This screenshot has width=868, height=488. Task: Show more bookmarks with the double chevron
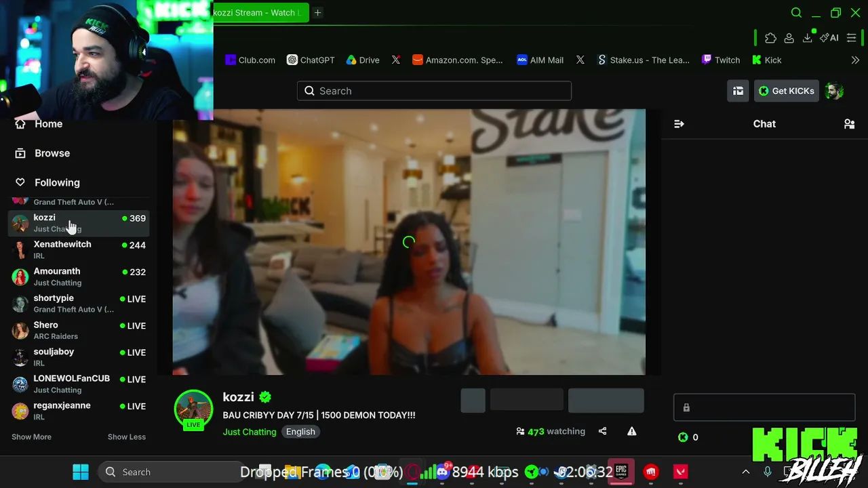coord(855,60)
